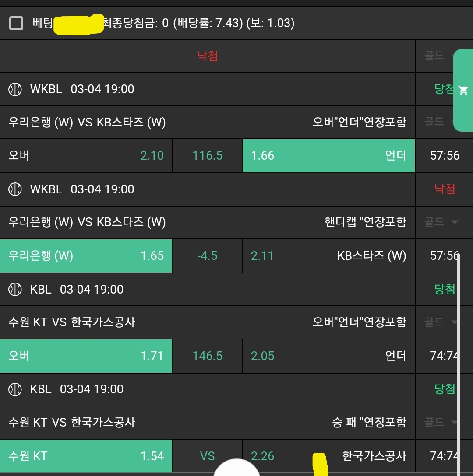Viewport: 473px width, 476px height.
Task: Choose 오버 1.71 for 수원 KT game
Action: 86,356
